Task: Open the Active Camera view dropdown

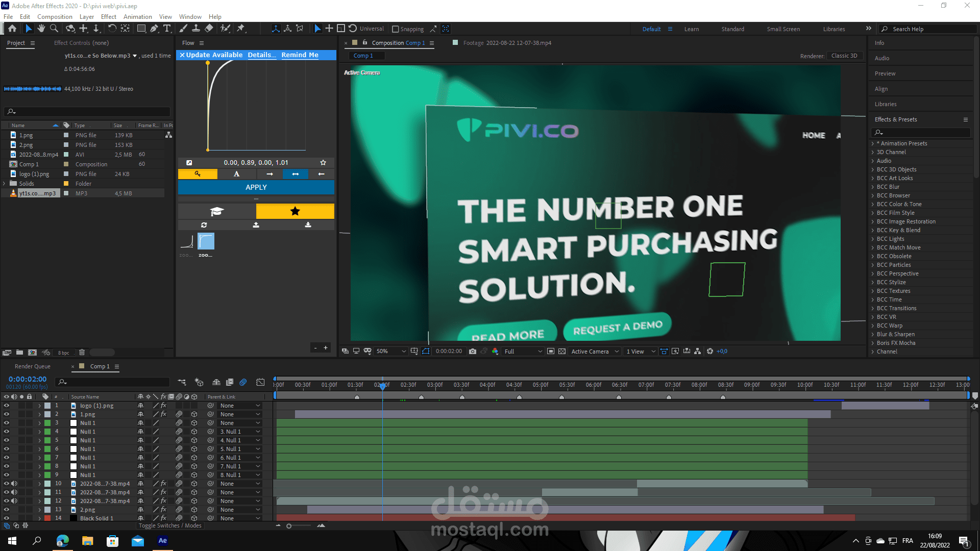Action: coord(595,351)
